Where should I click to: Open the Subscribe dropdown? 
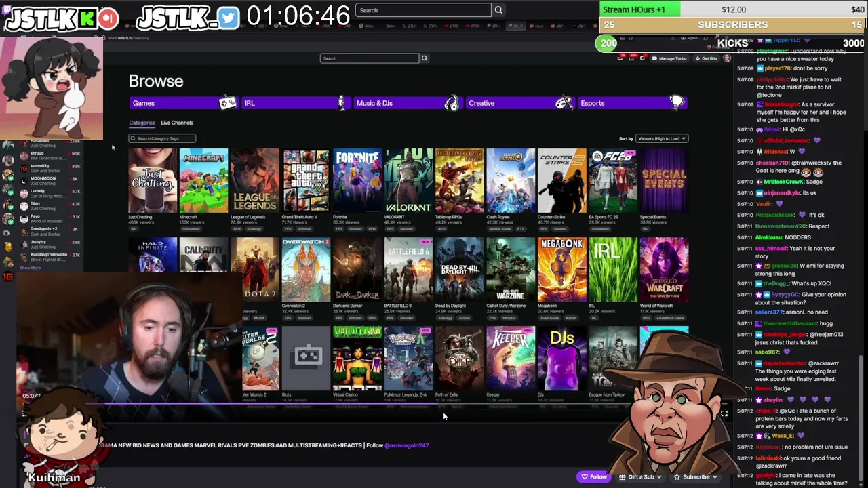(694, 477)
